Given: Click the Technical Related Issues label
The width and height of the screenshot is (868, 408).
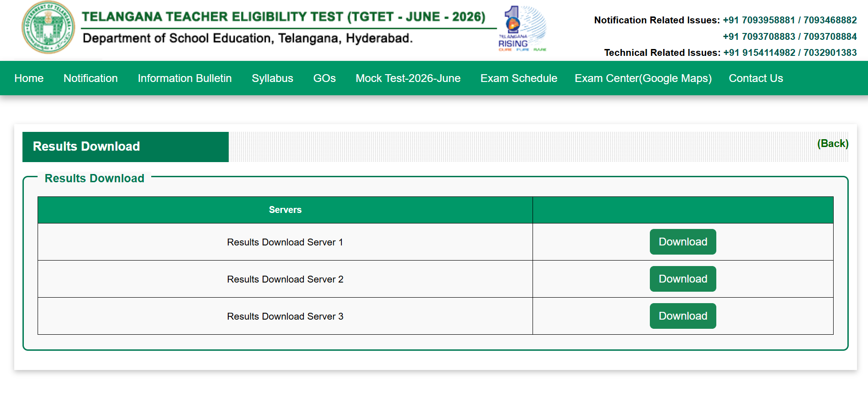Looking at the screenshot, I should click(x=662, y=53).
